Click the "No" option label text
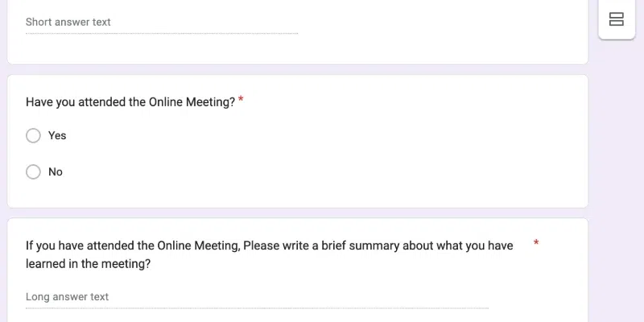Viewport: 644px width, 322px height. tap(56, 172)
